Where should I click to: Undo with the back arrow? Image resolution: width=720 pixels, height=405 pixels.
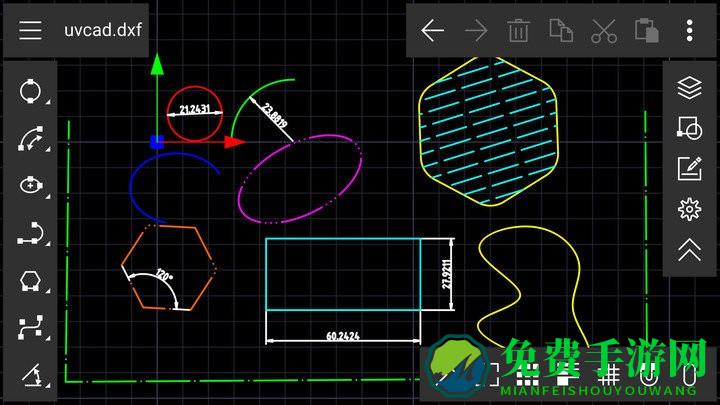432,31
